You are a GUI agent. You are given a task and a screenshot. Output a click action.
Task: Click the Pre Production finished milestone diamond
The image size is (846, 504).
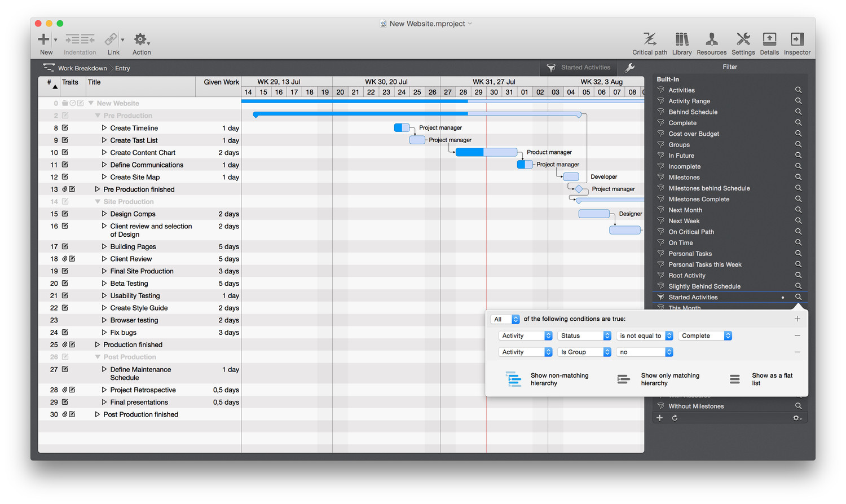click(579, 189)
